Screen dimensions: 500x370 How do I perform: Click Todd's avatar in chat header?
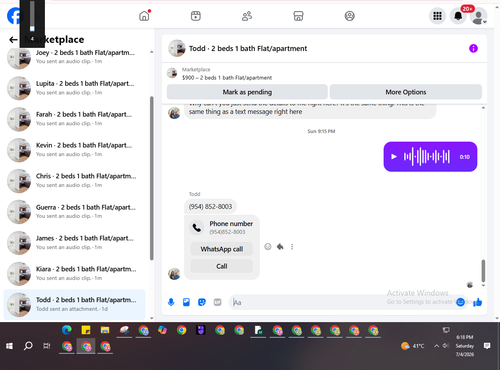pos(177,48)
